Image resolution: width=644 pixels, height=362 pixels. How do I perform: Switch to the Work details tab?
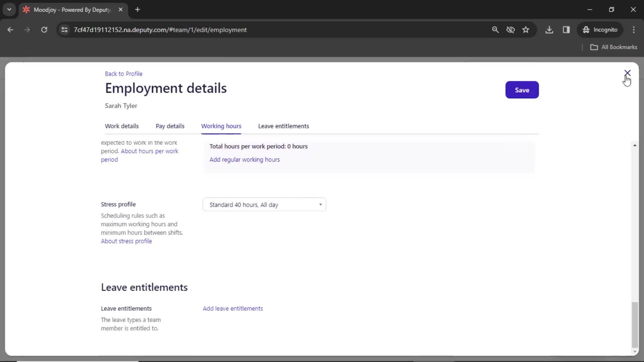pos(122,126)
